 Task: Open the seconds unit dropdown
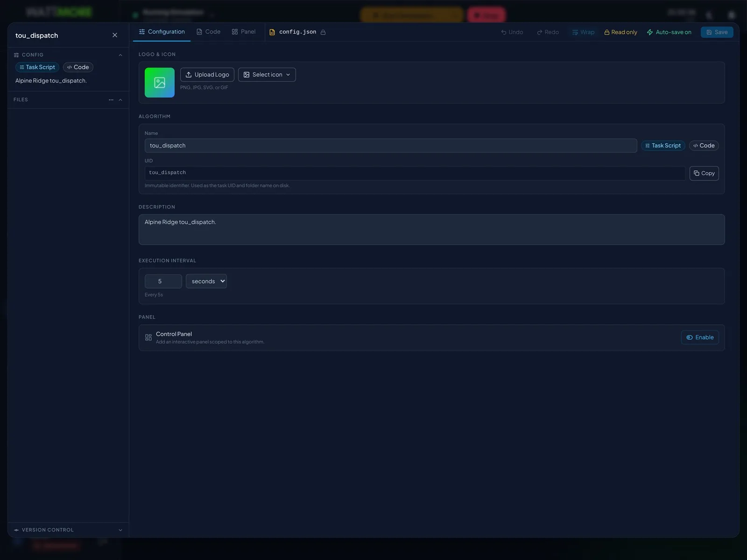pos(206,281)
